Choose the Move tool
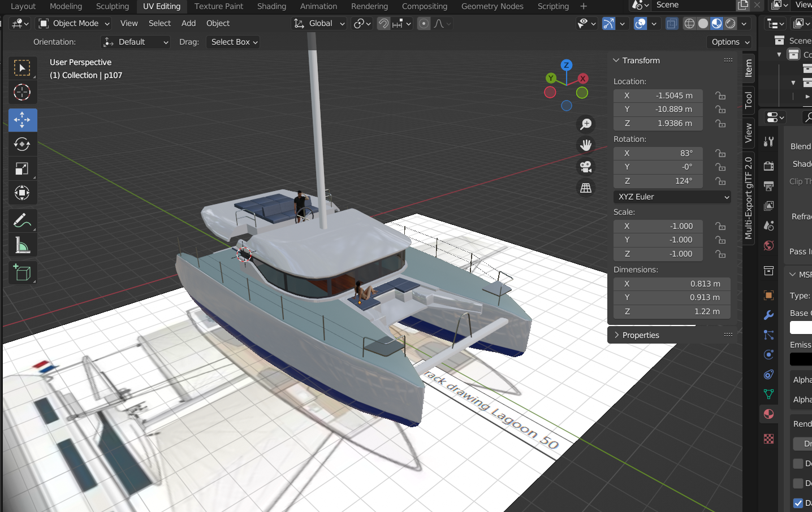The height and width of the screenshot is (512, 812). 23,120
